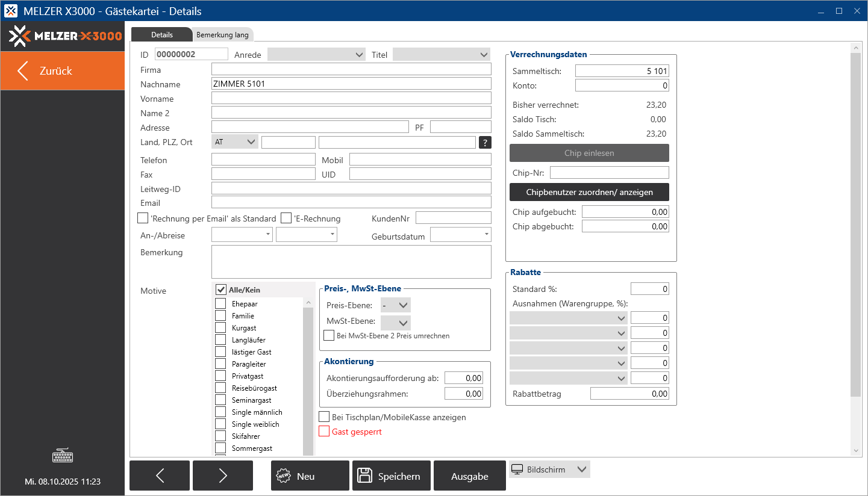Toggle the 'E-Rechnung checkbox
Screen dimensions: 868x496
pyautogui.click(x=286, y=218)
